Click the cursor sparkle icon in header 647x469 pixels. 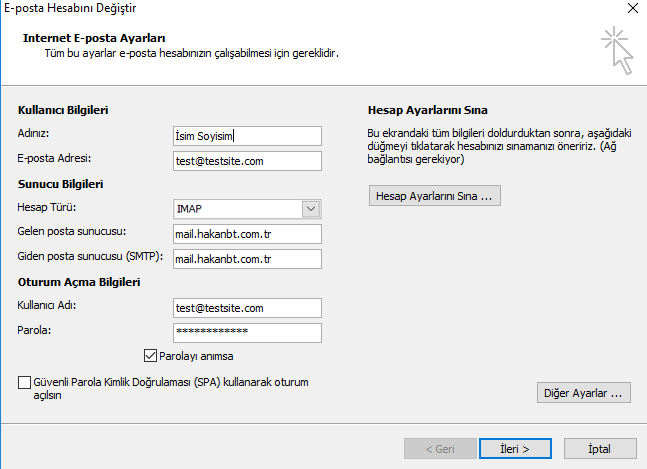(x=617, y=50)
